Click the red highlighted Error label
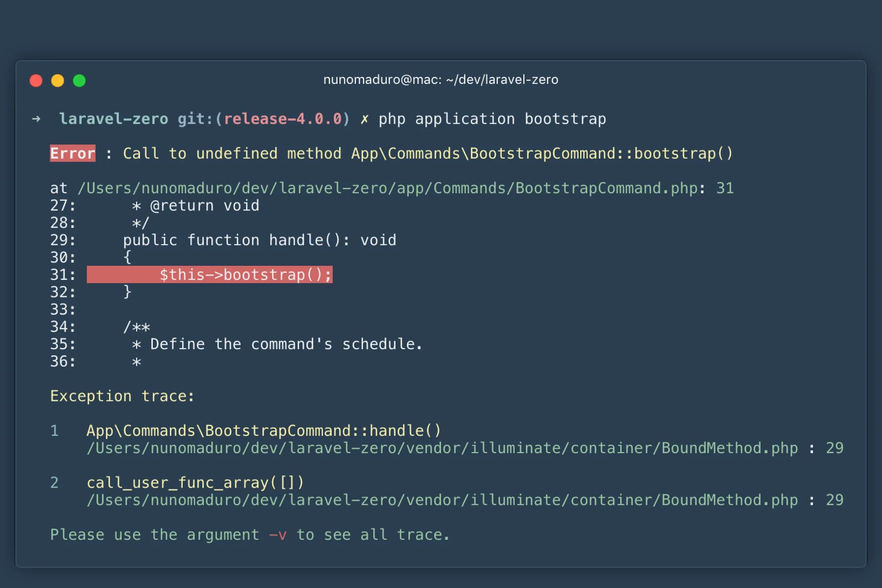The width and height of the screenshot is (882, 588). [x=73, y=153]
